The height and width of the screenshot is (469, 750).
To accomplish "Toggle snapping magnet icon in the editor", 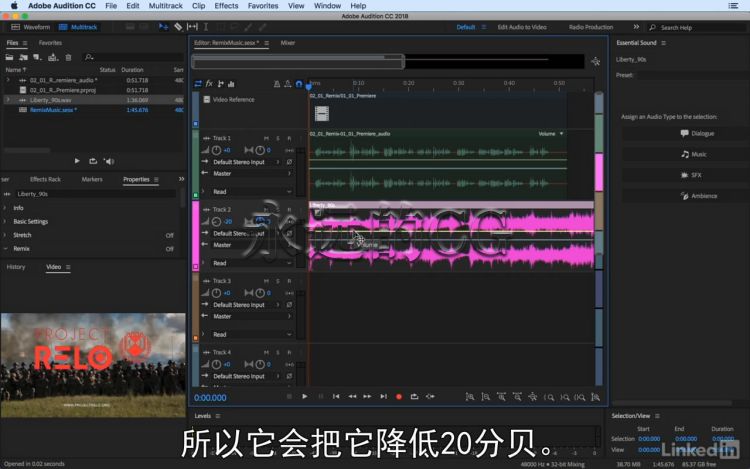I will coord(299,84).
